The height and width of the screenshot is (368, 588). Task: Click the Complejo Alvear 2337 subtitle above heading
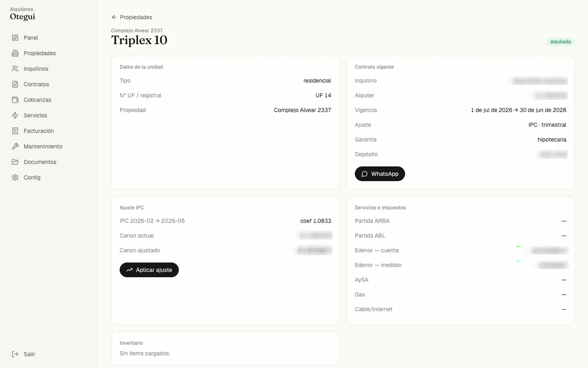point(137,31)
